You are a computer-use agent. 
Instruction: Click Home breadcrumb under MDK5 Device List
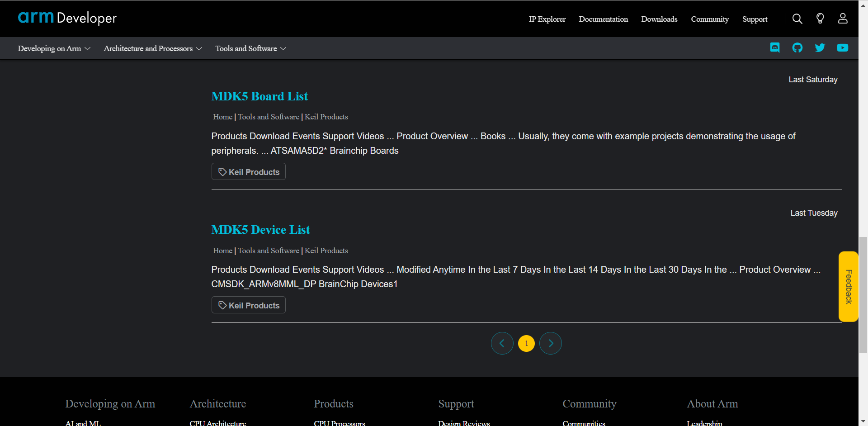[x=222, y=251]
